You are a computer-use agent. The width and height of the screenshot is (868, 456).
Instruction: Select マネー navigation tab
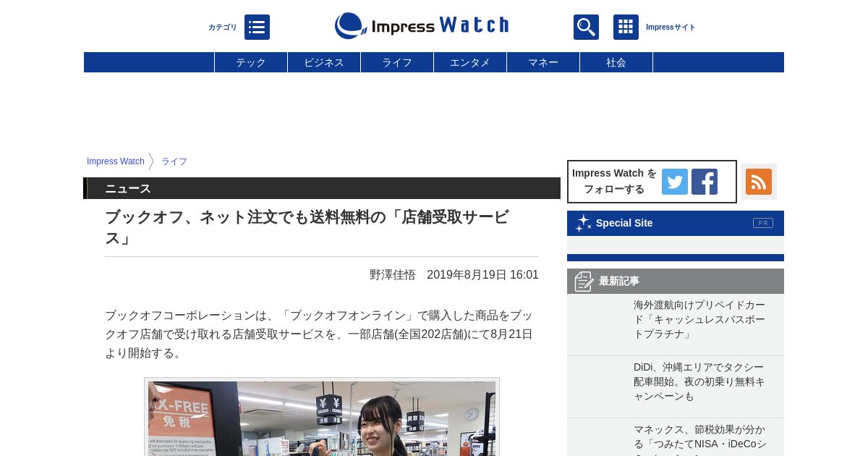[543, 62]
